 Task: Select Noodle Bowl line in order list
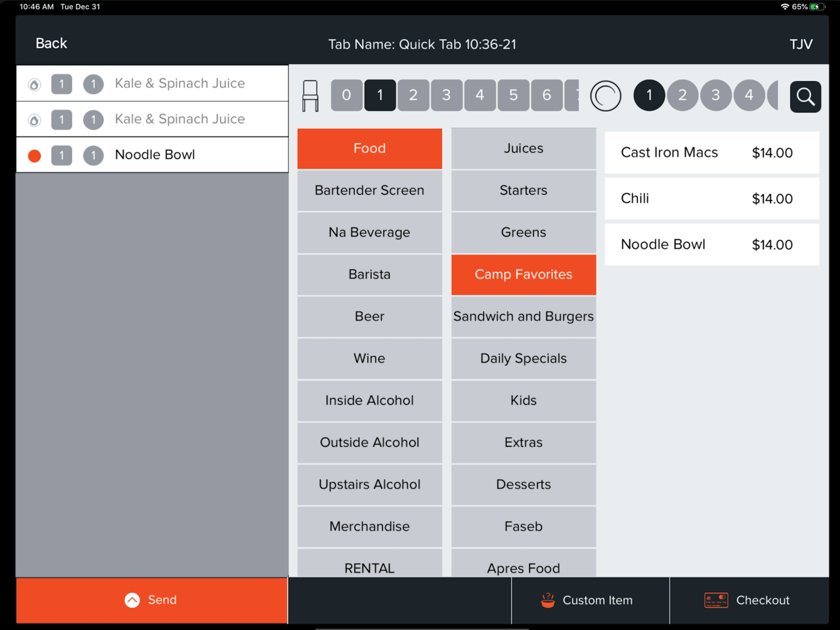click(152, 155)
